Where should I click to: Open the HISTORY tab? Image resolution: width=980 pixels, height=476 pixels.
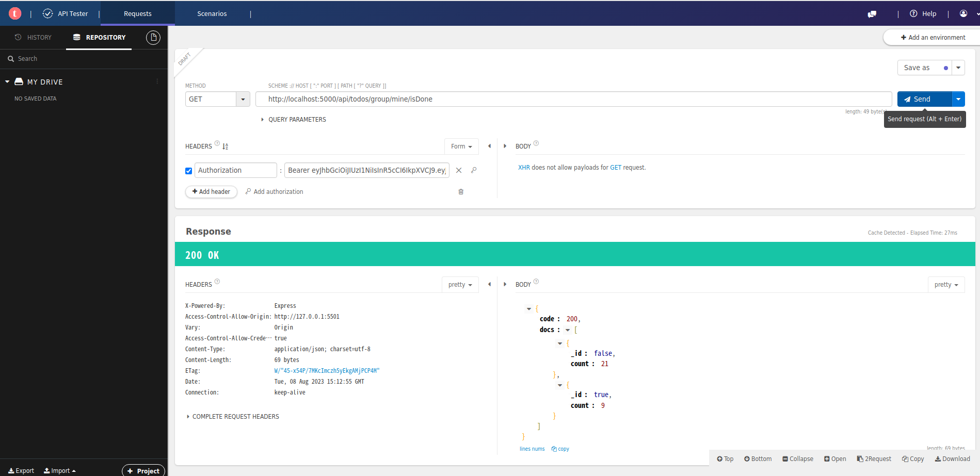pos(33,37)
